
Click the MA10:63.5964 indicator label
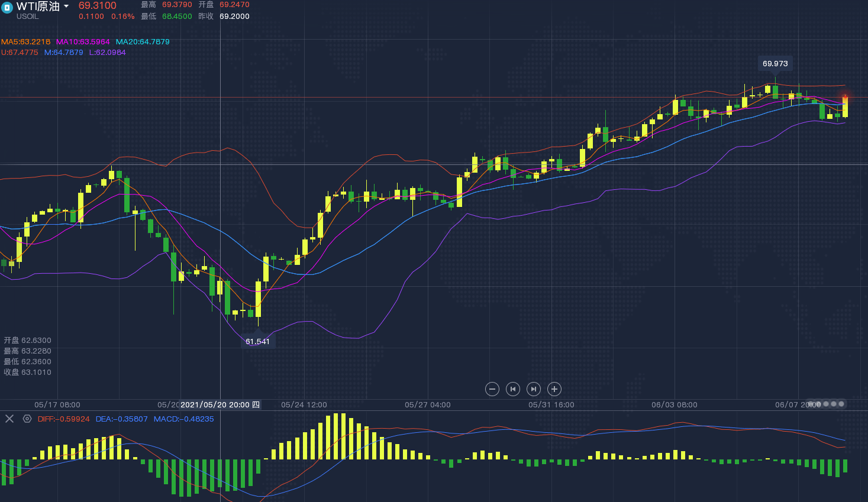pos(83,42)
